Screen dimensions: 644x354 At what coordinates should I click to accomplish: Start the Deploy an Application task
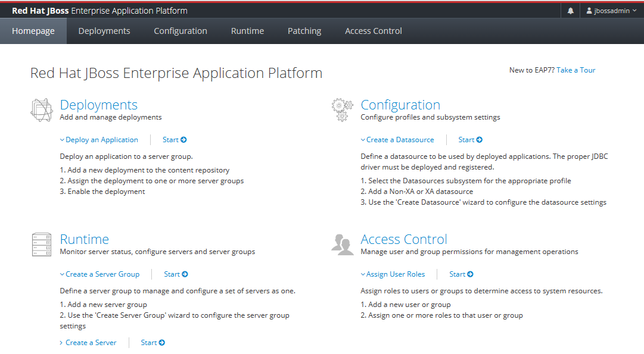[175, 140]
